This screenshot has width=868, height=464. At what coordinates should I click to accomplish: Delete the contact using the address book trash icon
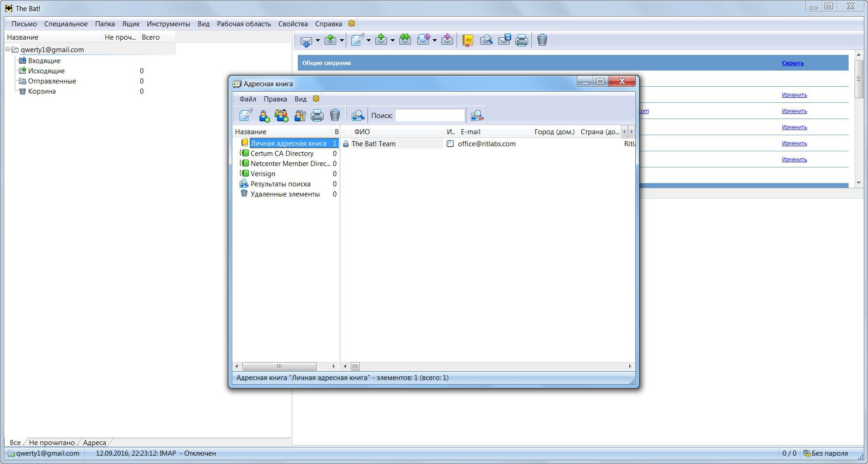coord(335,115)
